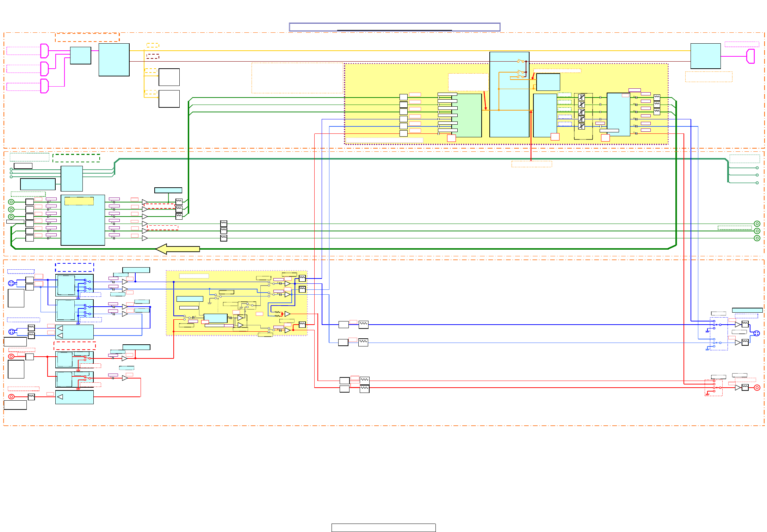Click the topmost variable attenuator symbol in dotted column

tap(581, 97)
